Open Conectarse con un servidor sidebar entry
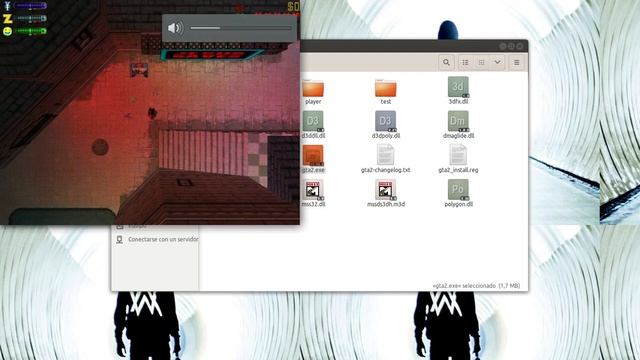The width and height of the screenshot is (640, 360). click(x=158, y=239)
